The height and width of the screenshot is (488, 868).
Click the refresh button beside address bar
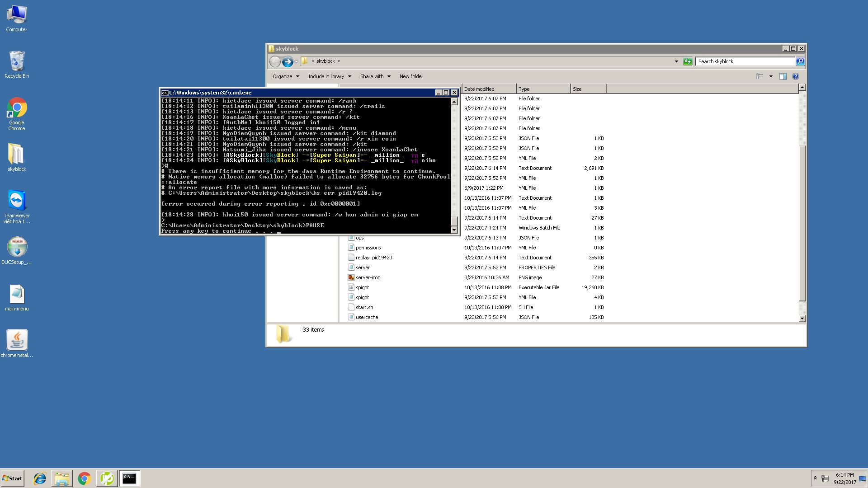pos(688,61)
